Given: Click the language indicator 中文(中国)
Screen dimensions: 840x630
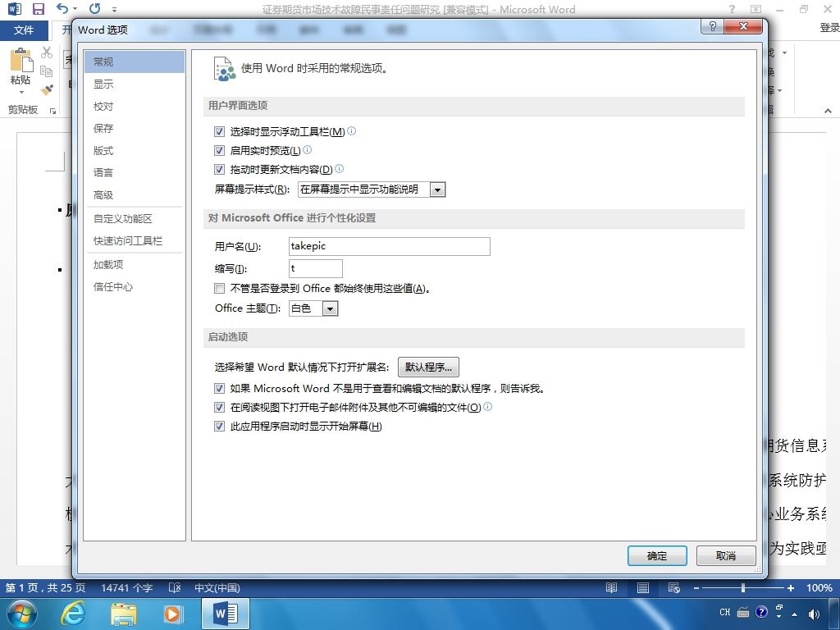Looking at the screenshot, I should [217, 587].
